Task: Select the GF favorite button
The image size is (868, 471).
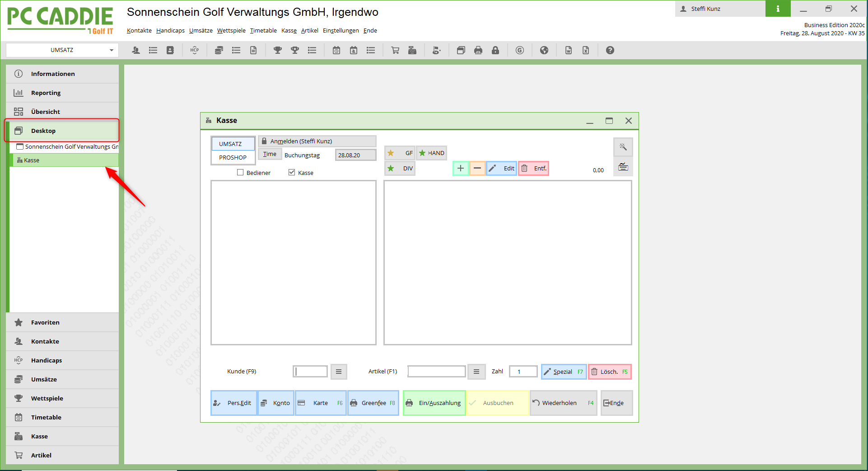Action: (x=400, y=153)
